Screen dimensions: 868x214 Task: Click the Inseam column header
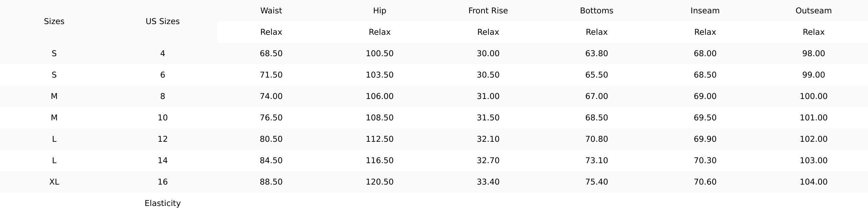click(x=705, y=11)
